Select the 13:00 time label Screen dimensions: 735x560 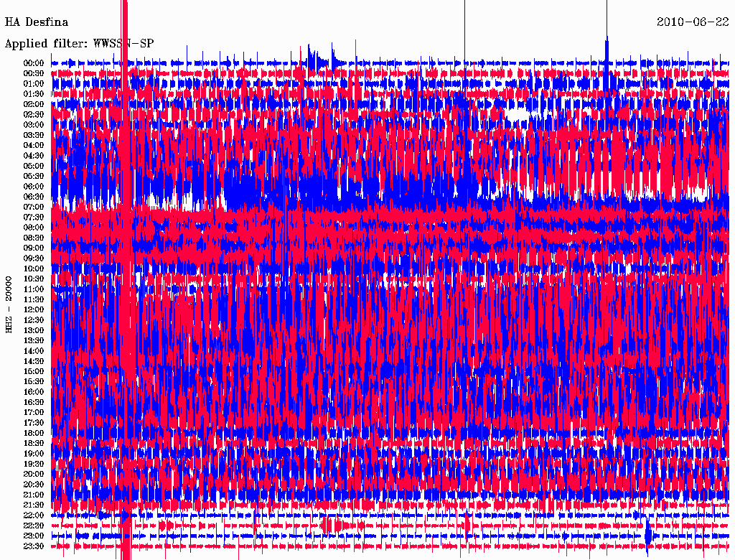(x=34, y=330)
